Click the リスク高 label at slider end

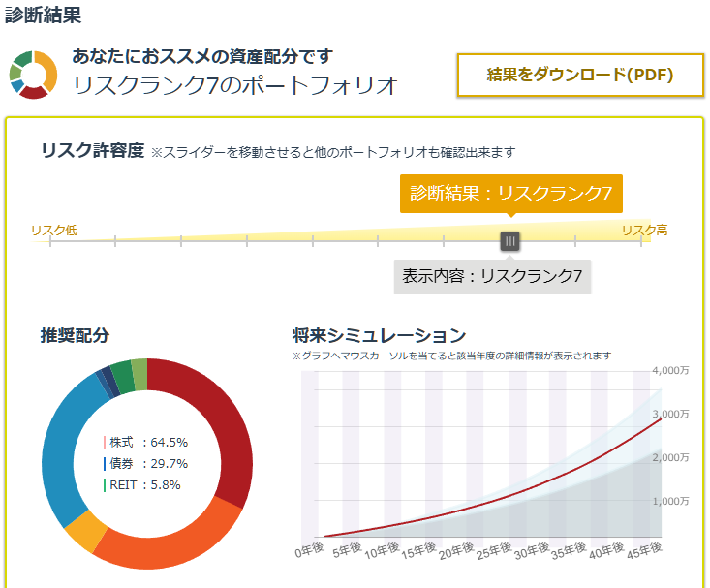tap(644, 230)
